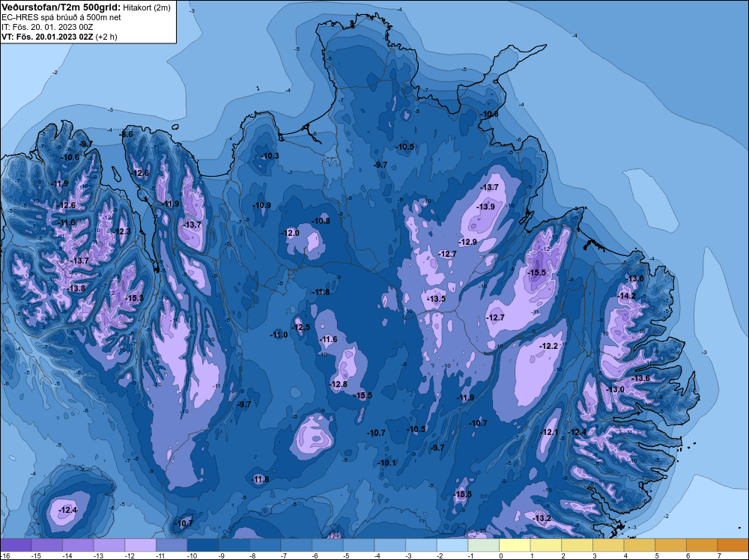The width and height of the screenshot is (749, 560).
Task: Click the -11.0 temperature label
Action: (x=279, y=335)
